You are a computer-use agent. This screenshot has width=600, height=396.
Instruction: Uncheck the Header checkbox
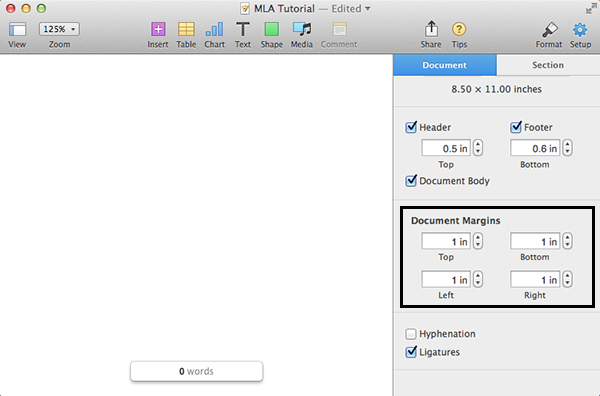[x=411, y=127]
